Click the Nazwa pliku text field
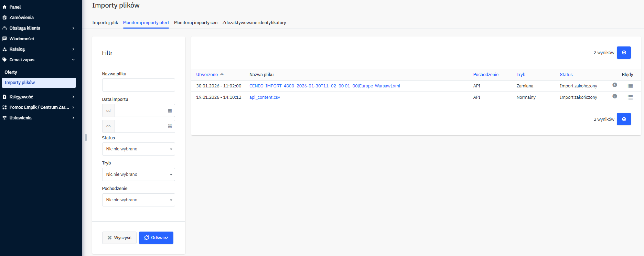The width and height of the screenshot is (644, 256). pyautogui.click(x=138, y=85)
